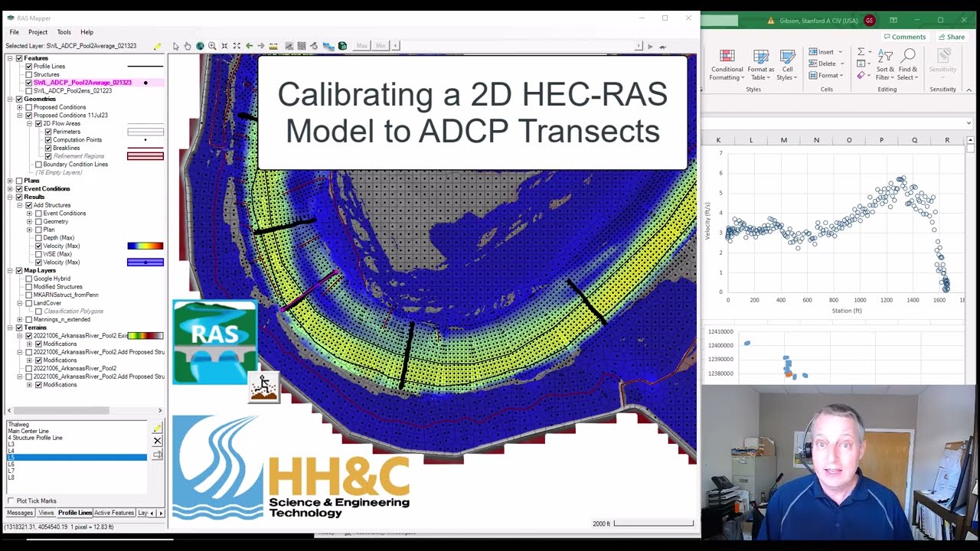The image size is (980, 551).
Task: Expand the LandCover tree node
Action: pos(20,303)
